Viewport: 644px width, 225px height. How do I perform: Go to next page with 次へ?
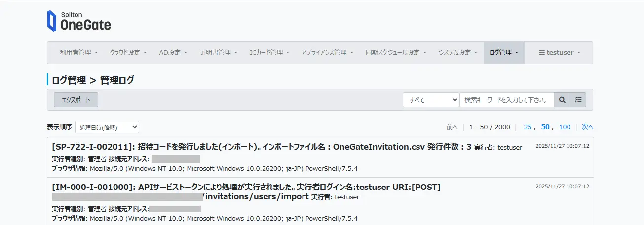[x=587, y=127]
